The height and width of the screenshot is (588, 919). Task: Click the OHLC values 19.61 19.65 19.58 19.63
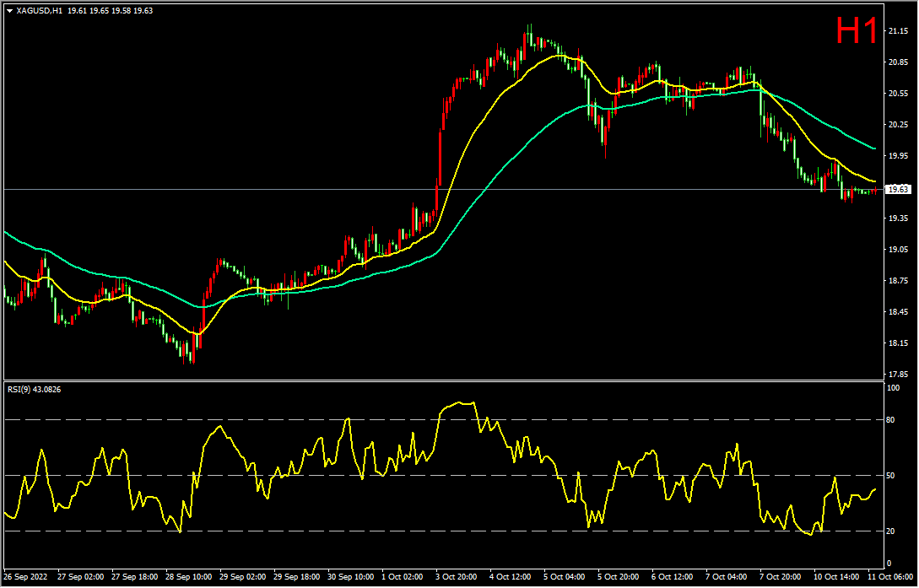coord(111,10)
